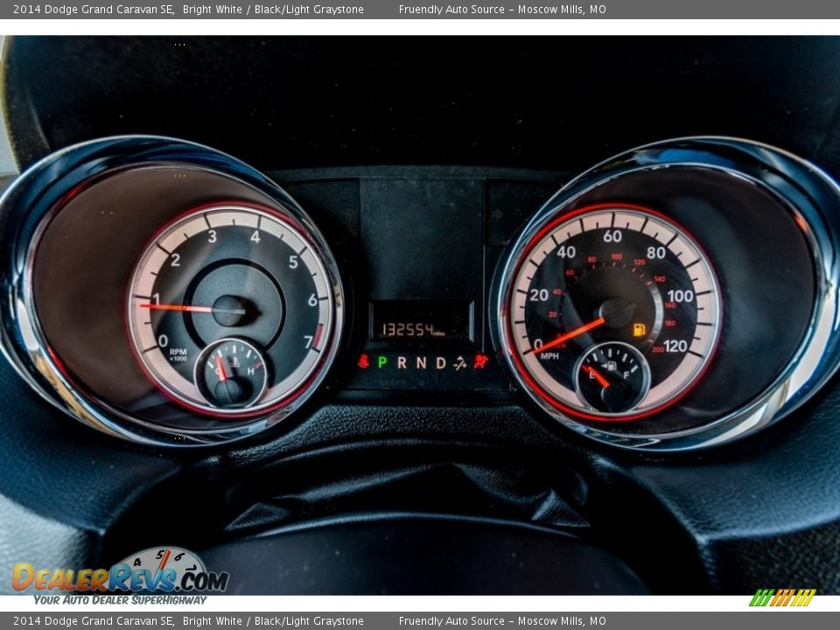Click the temperature gauge needle

(220, 368)
